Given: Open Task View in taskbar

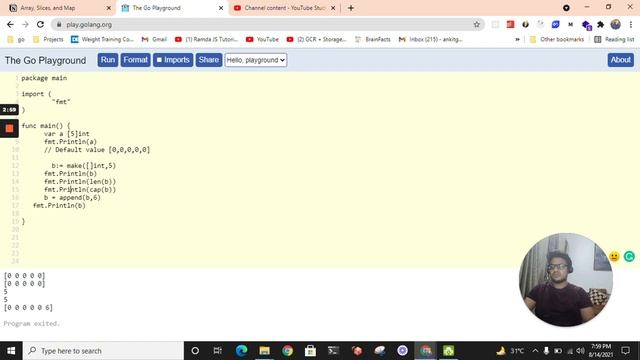Looking at the screenshot, I should (x=218, y=351).
